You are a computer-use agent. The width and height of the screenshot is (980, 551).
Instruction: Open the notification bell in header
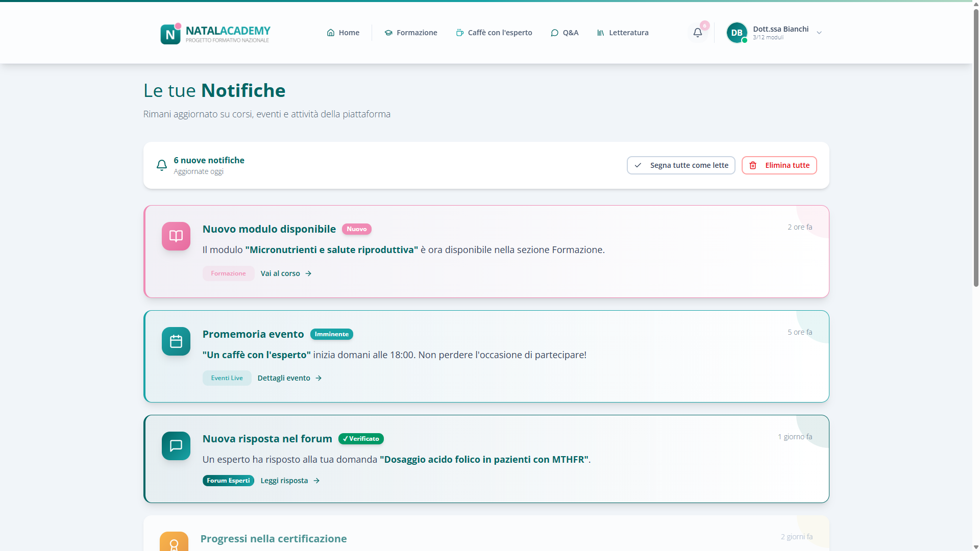697,33
